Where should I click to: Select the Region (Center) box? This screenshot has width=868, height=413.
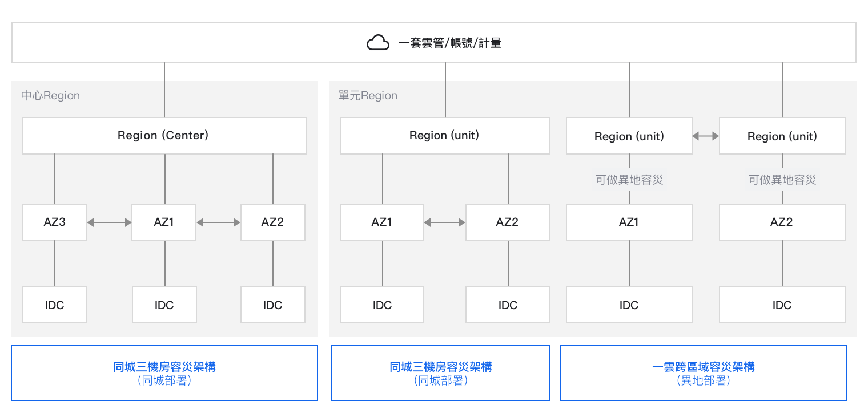tap(164, 136)
